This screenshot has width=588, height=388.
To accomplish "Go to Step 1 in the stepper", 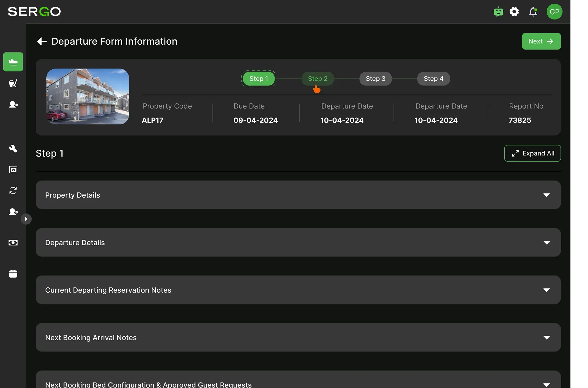I will coord(259,79).
